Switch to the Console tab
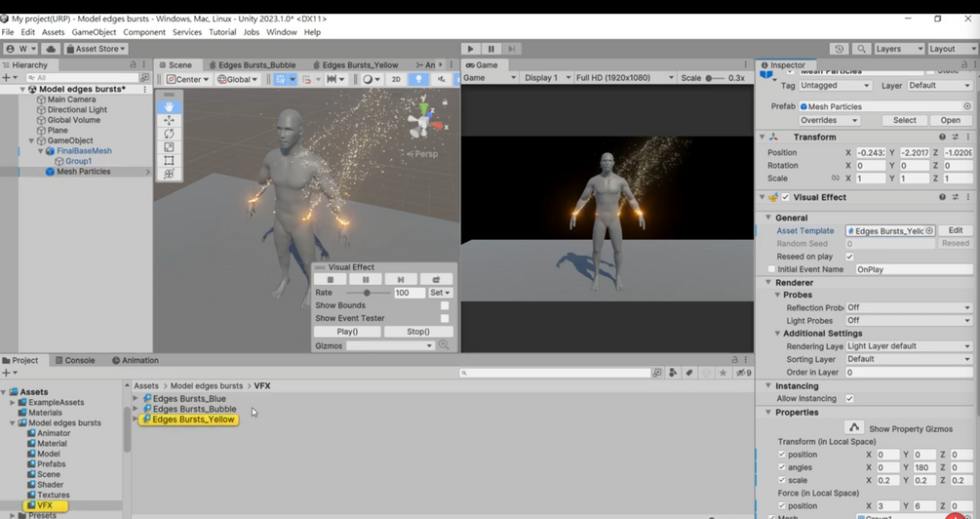 pos(75,360)
